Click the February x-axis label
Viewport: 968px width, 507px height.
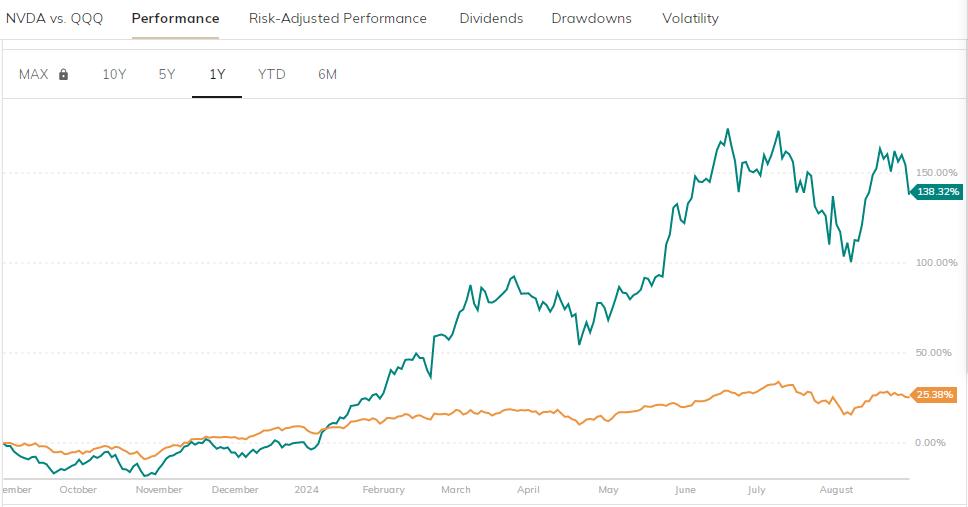click(383, 490)
